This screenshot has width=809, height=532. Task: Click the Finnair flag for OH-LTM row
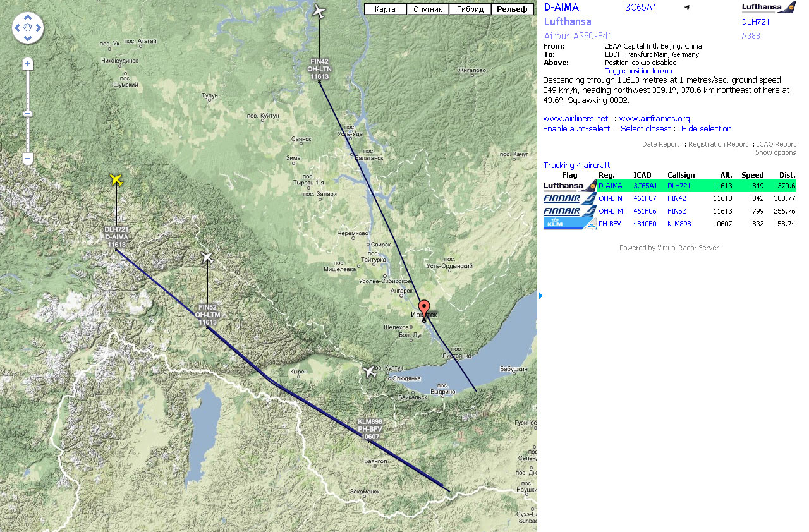(x=570, y=211)
